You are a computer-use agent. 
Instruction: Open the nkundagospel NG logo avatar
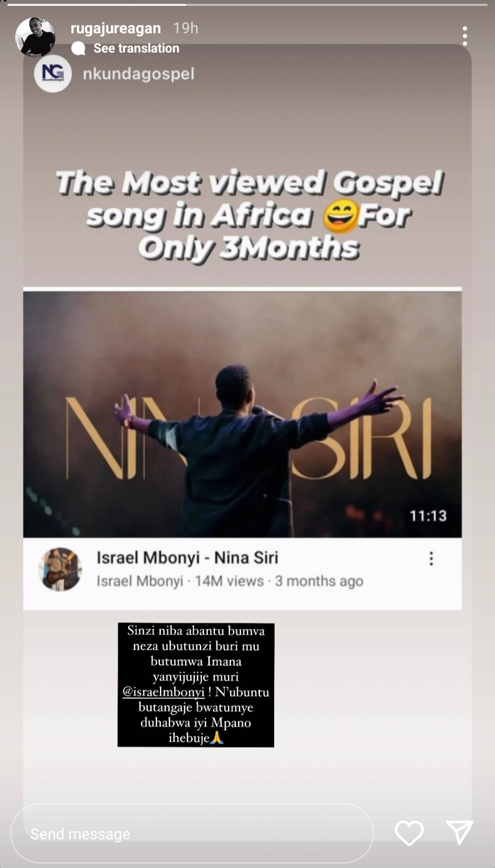pos(53,74)
